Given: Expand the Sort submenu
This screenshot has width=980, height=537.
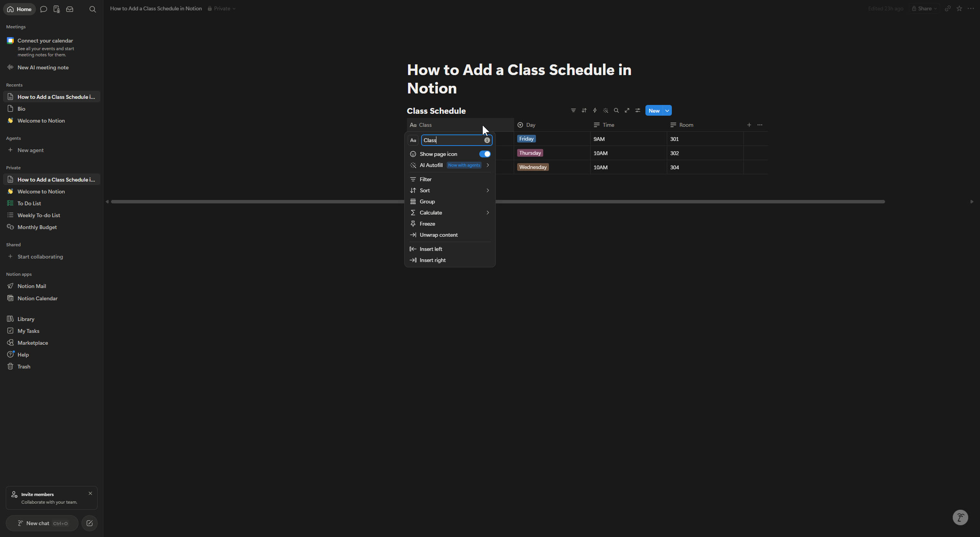Looking at the screenshot, I should coord(450,190).
